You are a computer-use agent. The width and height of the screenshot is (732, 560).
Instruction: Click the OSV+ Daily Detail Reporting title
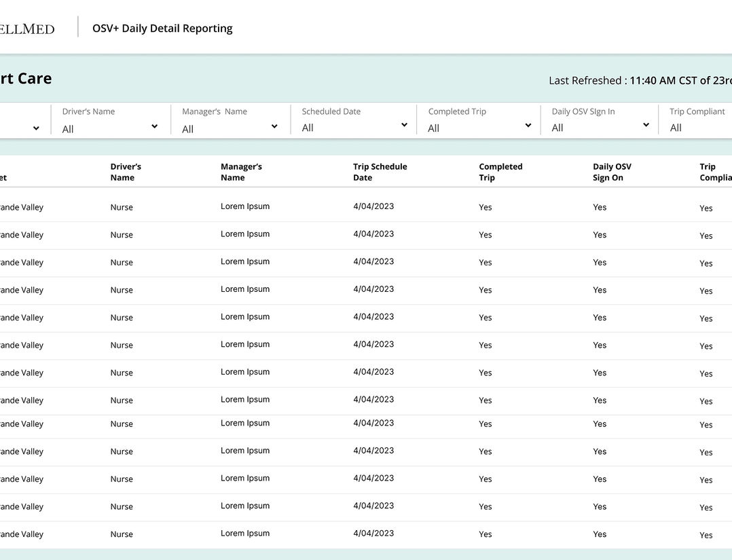pos(162,29)
